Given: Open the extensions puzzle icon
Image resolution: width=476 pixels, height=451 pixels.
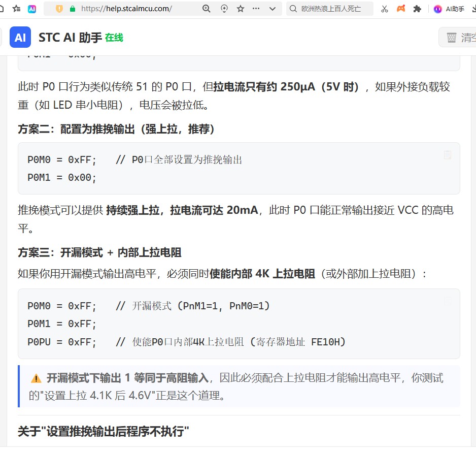Looking at the screenshot, I should coord(418,9).
